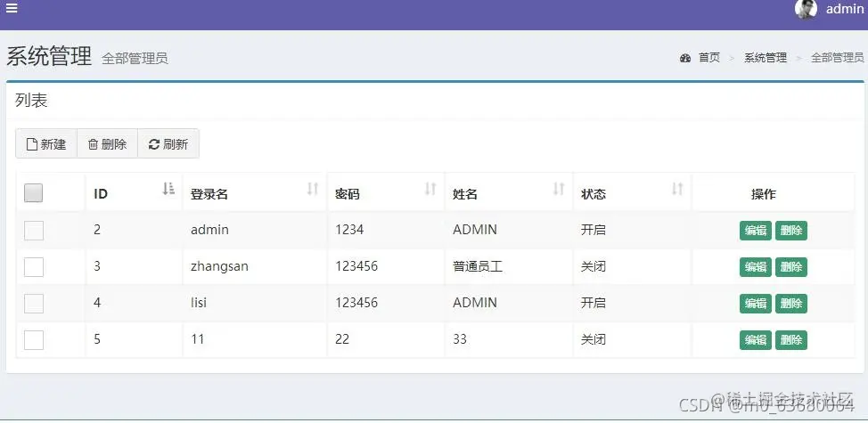Click the dashboard icon beside 首页 breadcrumb

pos(685,58)
